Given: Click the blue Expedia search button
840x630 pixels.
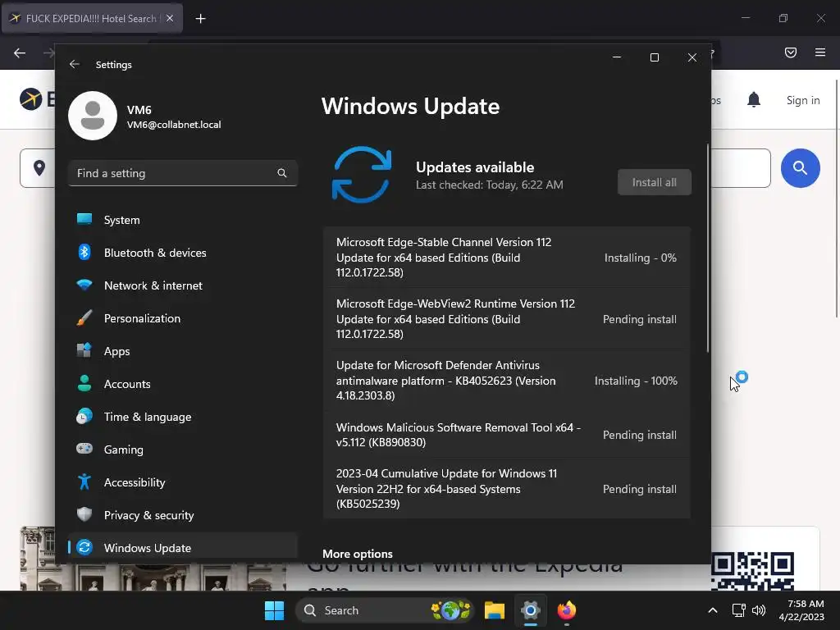Looking at the screenshot, I should tap(801, 168).
